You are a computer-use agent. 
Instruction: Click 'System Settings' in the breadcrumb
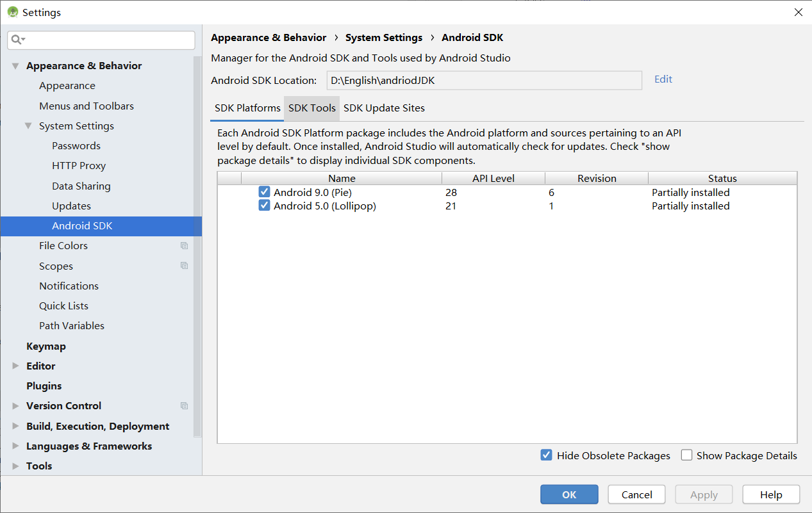(384, 38)
